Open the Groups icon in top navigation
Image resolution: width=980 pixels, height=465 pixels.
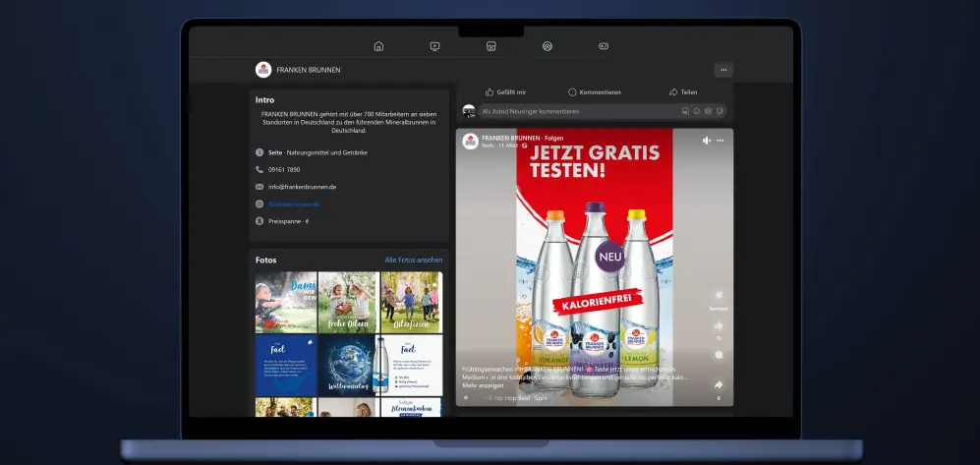point(548,46)
